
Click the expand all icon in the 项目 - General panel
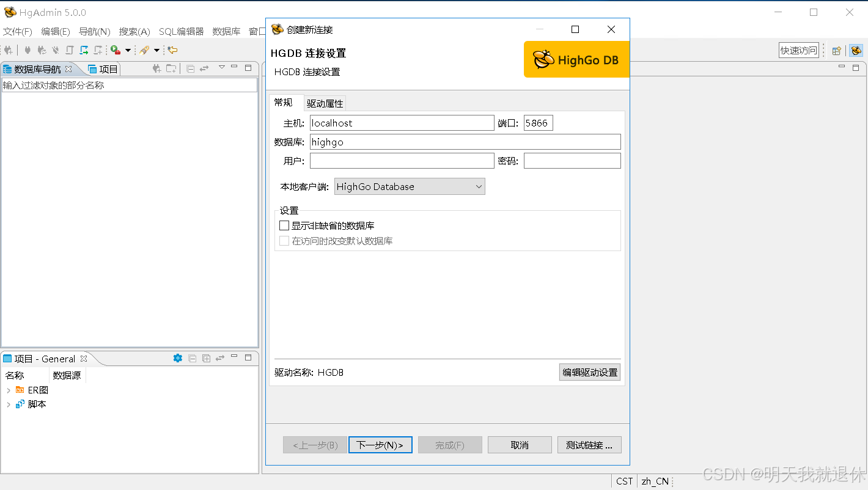(x=207, y=358)
